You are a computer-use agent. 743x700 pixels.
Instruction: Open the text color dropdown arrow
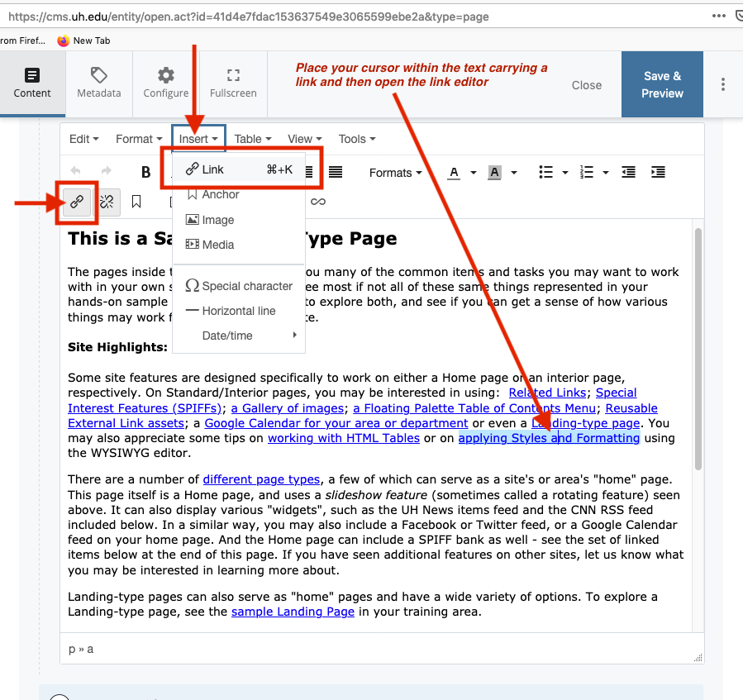pos(473,173)
